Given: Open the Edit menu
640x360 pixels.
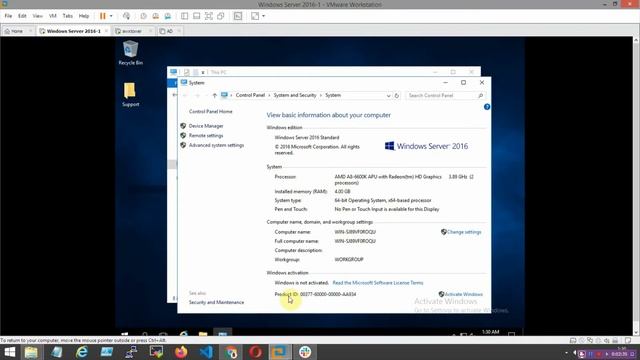Looking at the screenshot, I should 22,16.
